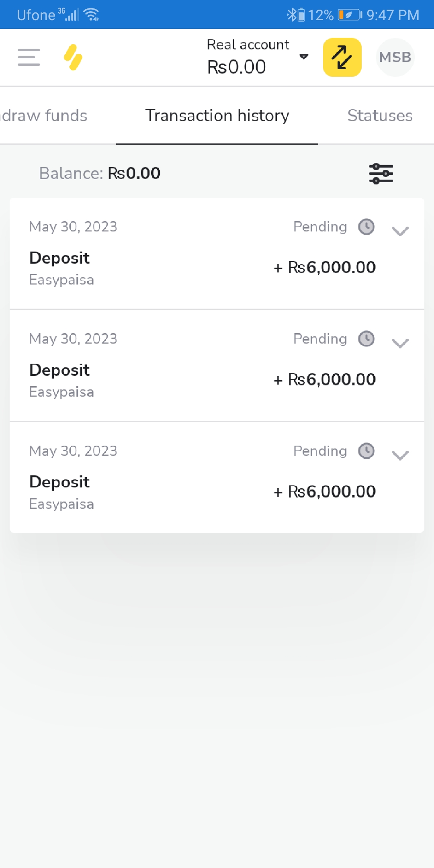This screenshot has width=434, height=868.
Task: Tap the pending clock icon on first deposit
Action: pyautogui.click(x=366, y=227)
